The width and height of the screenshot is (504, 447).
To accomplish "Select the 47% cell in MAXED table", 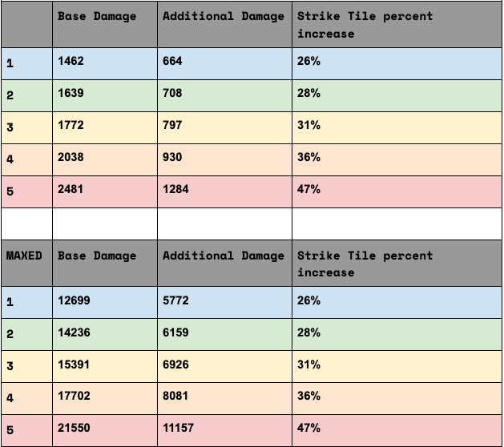I will (397, 430).
